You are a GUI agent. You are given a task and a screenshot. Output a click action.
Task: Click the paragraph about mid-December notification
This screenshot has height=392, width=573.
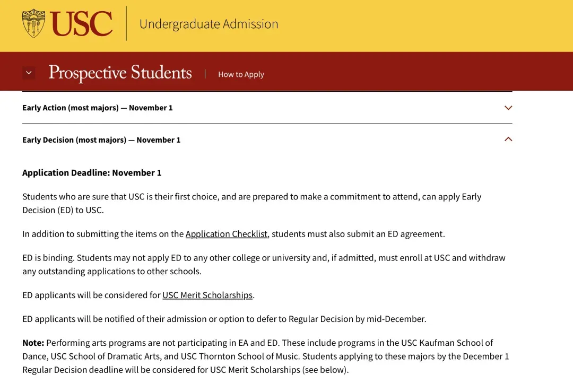(x=224, y=319)
